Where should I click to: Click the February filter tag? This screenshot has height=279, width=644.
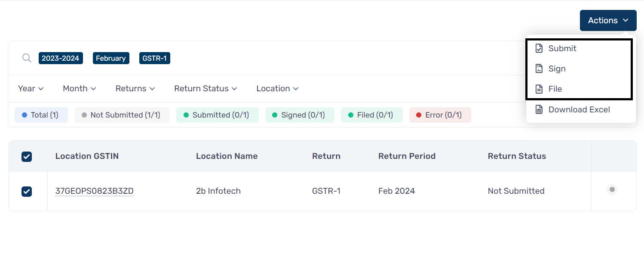(x=111, y=59)
